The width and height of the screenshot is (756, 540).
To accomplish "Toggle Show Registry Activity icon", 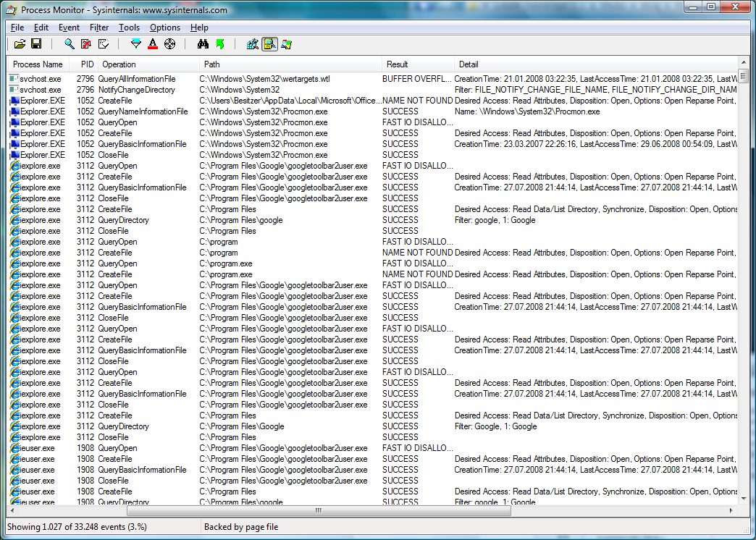I will pyautogui.click(x=253, y=44).
